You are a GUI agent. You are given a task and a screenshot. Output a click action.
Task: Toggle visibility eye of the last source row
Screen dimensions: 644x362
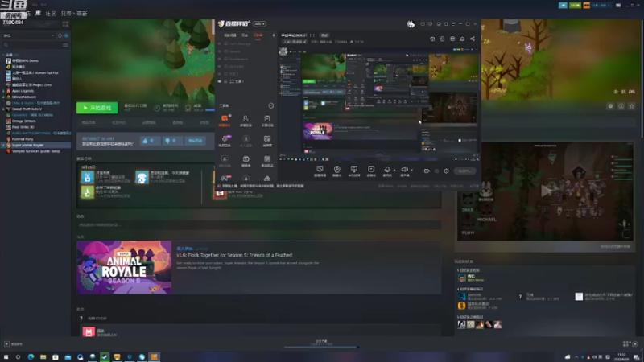point(220,82)
